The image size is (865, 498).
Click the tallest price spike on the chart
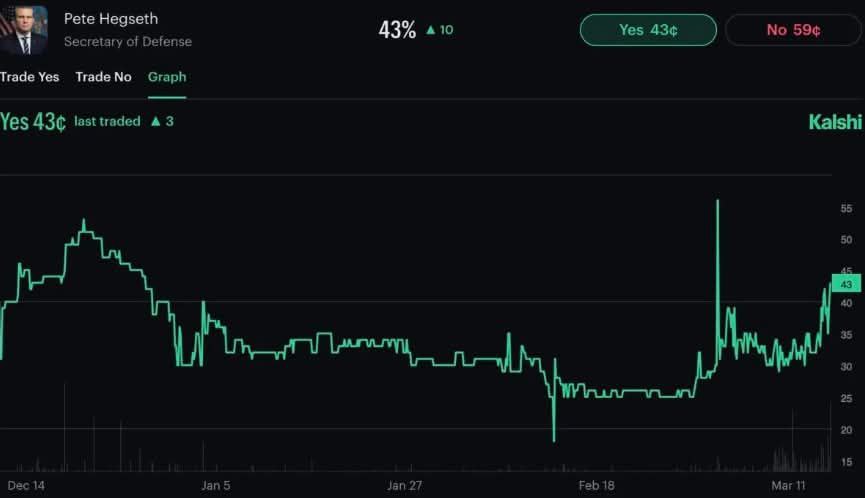pyautogui.click(x=717, y=203)
